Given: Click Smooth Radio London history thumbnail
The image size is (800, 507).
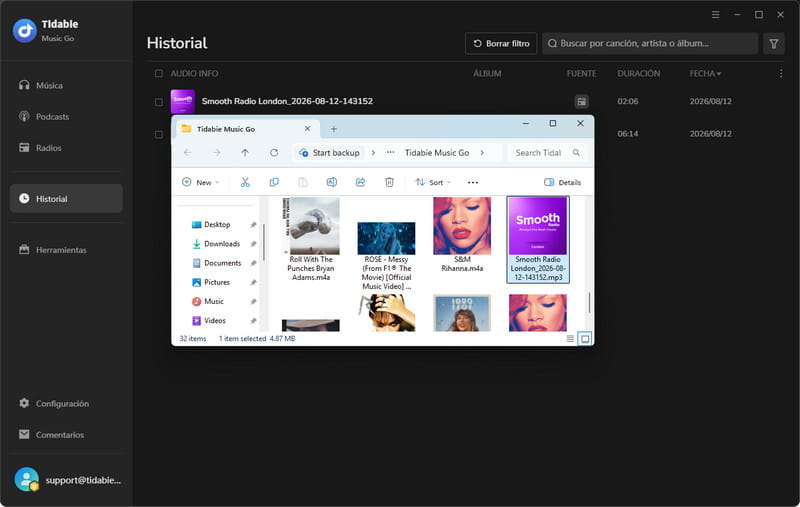Looking at the screenshot, I should tap(183, 102).
